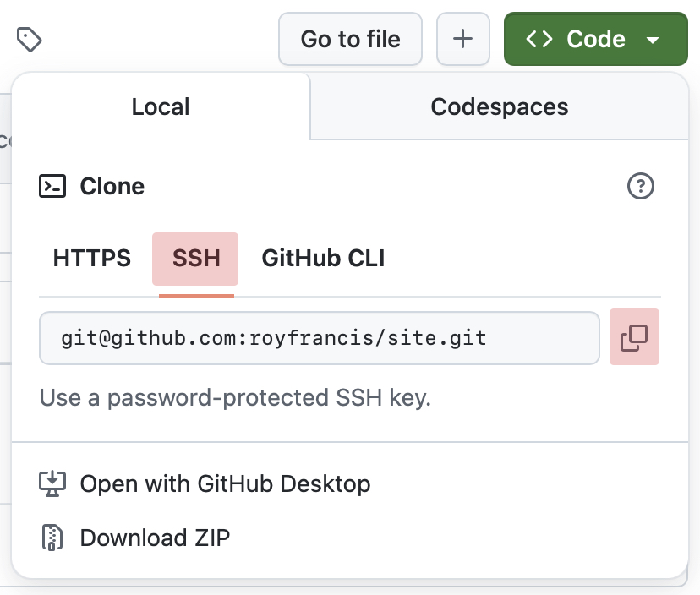Select the HTTPS clone option
The width and height of the screenshot is (700, 595).
pyautogui.click(x=92, y=259)
